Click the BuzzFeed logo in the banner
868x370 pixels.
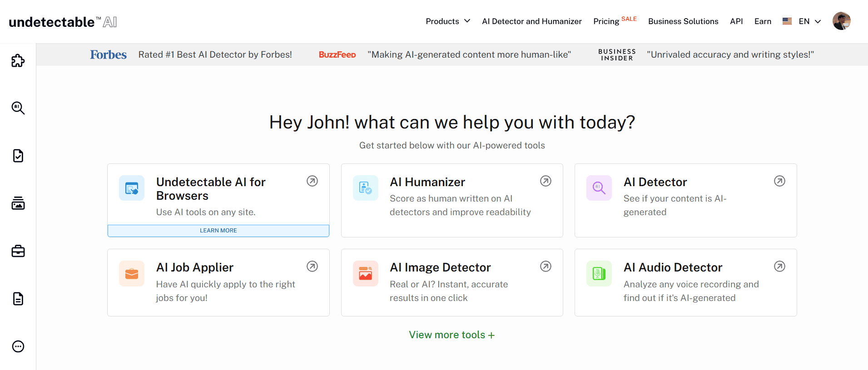point(337,54)
